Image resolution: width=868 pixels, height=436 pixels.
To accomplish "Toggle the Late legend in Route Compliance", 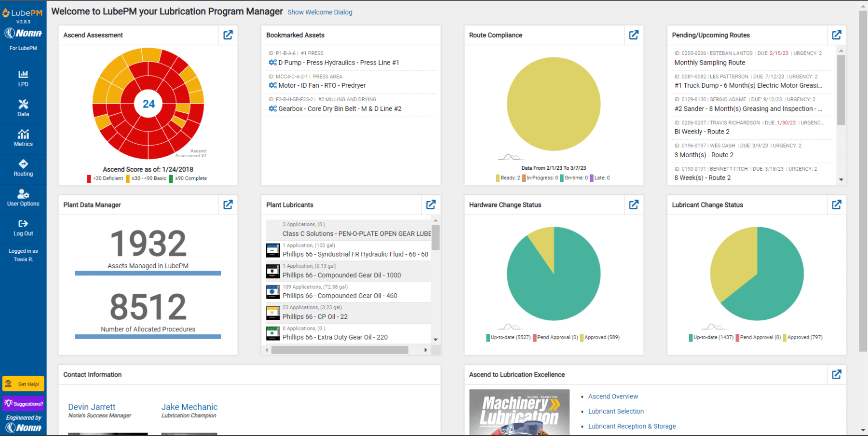I will coord(600,178).
